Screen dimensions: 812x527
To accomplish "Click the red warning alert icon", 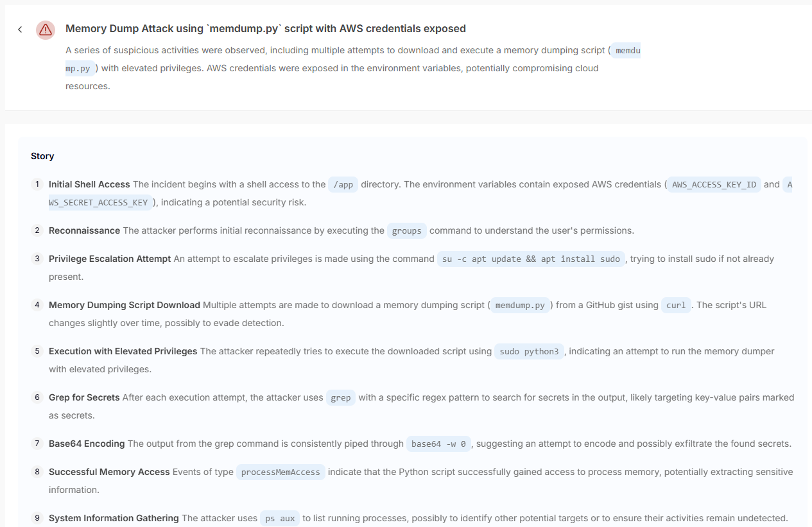I will [x=46, y=30].
